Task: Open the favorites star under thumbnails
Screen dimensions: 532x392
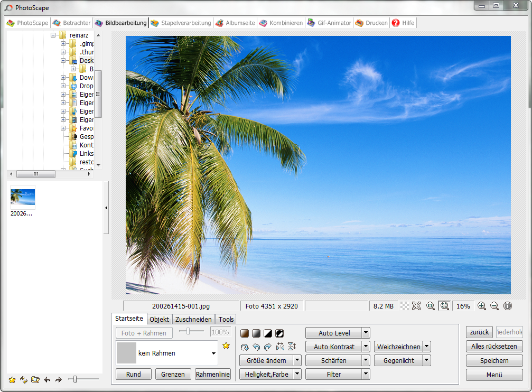Action: pyautogui.click(x=12, y=379)
